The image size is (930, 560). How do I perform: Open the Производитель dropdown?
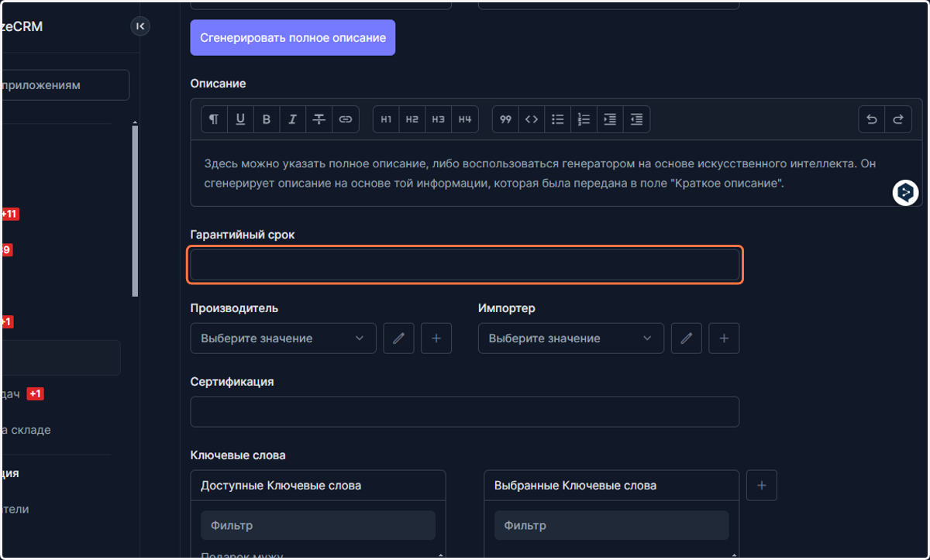(x=283, y=338)
